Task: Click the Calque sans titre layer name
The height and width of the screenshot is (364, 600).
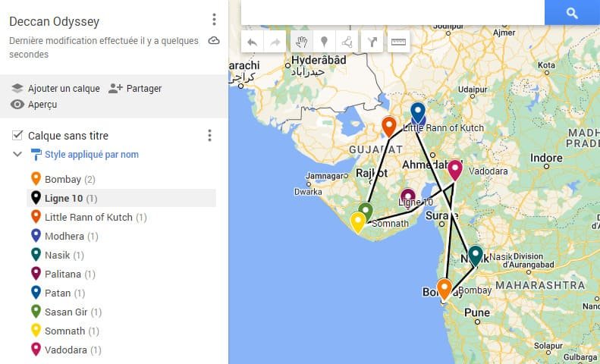Action: coord(68,136)
